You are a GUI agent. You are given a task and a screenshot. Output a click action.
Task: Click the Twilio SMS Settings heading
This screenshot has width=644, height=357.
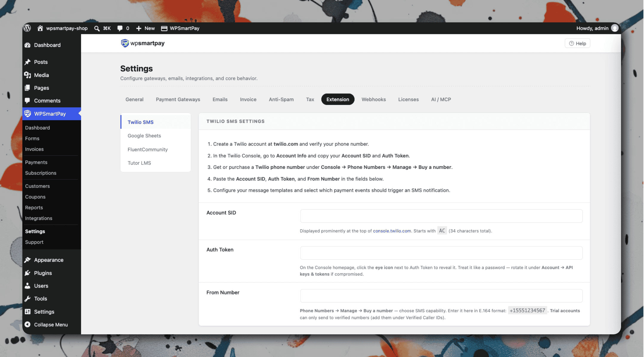236,121
